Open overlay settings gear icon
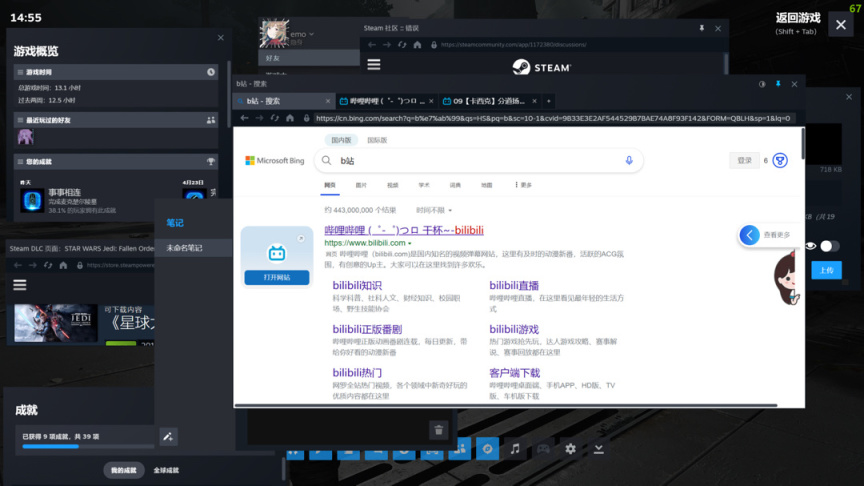Screen dimensions: 864x486 click(x=570, y=449)
